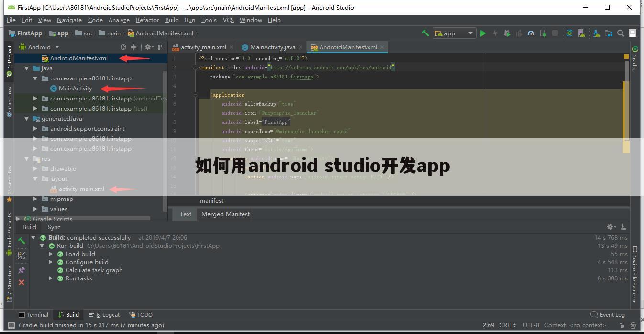644x334 pixels.
Task: Click Scroll from Source target icon
Action: (x=123, y=47)
